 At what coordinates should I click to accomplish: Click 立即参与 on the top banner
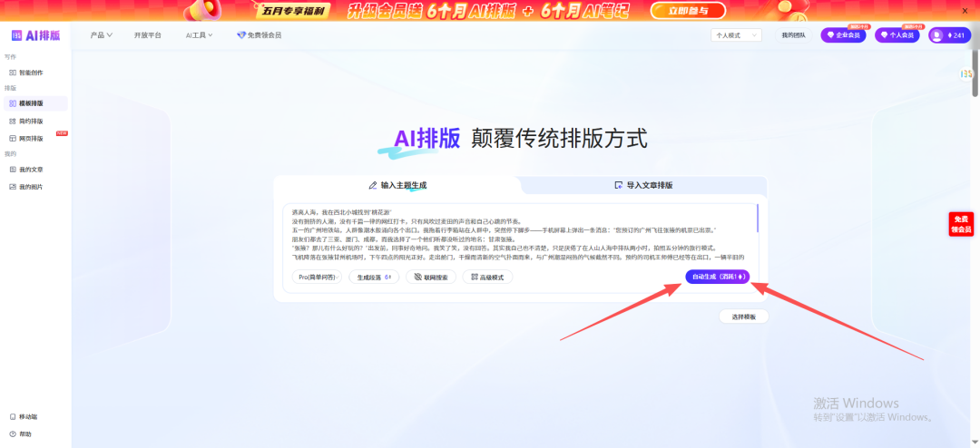coord(688,10)
